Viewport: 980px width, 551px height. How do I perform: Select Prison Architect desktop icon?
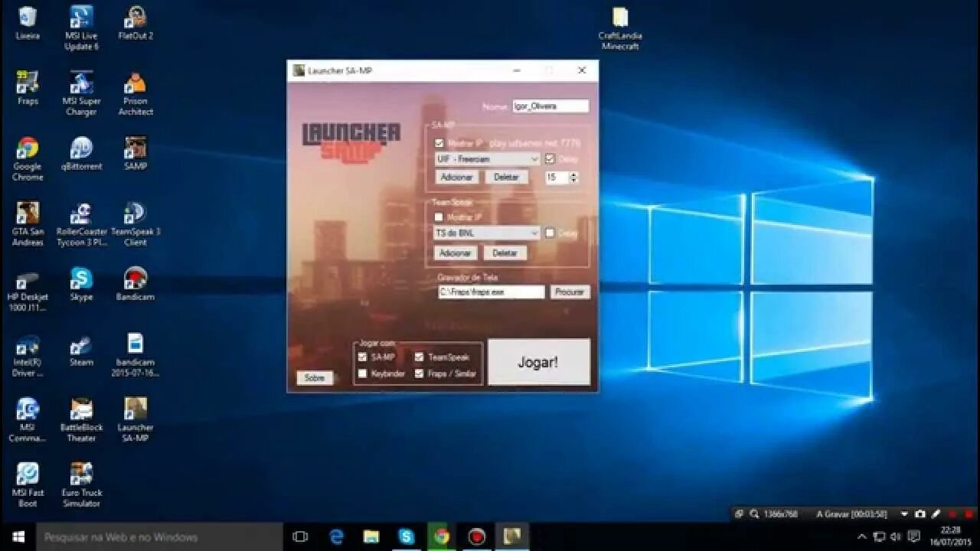pyautogui.click(x=136, y=93)
